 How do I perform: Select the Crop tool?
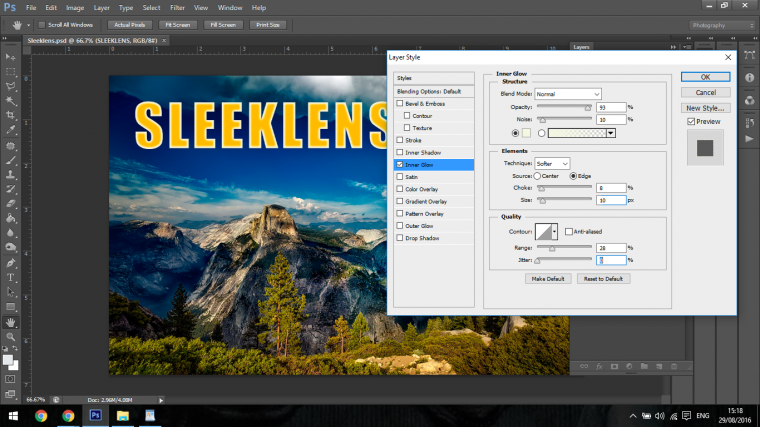[x=10, y=115]
